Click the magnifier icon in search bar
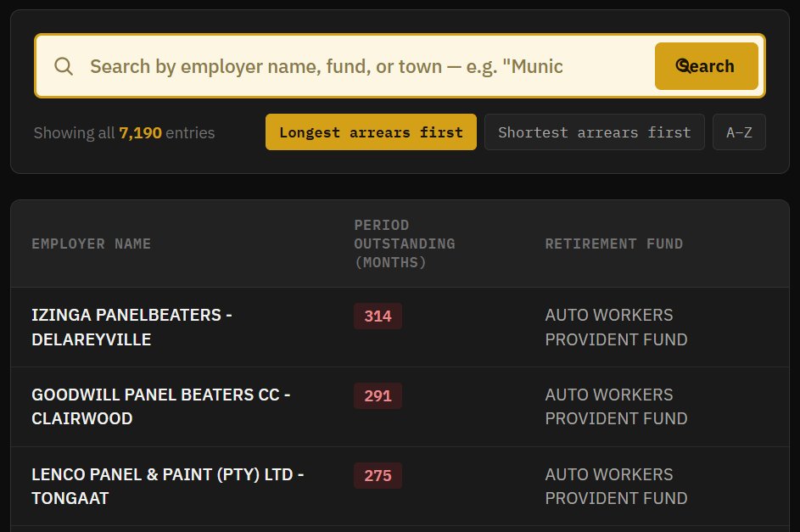800x532 pixels. (64, 66)
